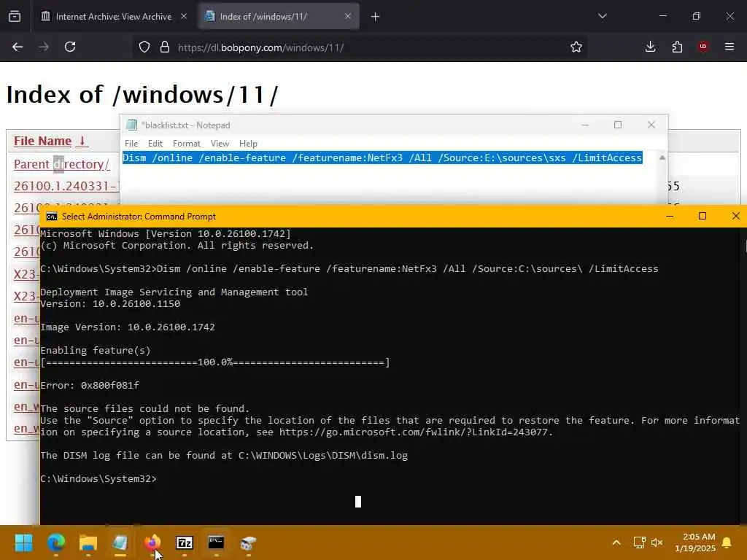Open the tracking protection shield icon
Viewport: 747px width, 560px height.
coord(144,47)
